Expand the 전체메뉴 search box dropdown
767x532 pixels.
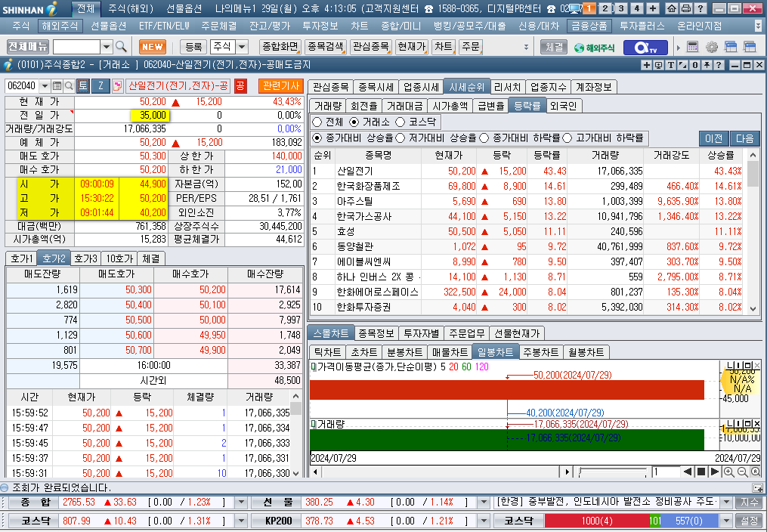click(x=106, y=47)
